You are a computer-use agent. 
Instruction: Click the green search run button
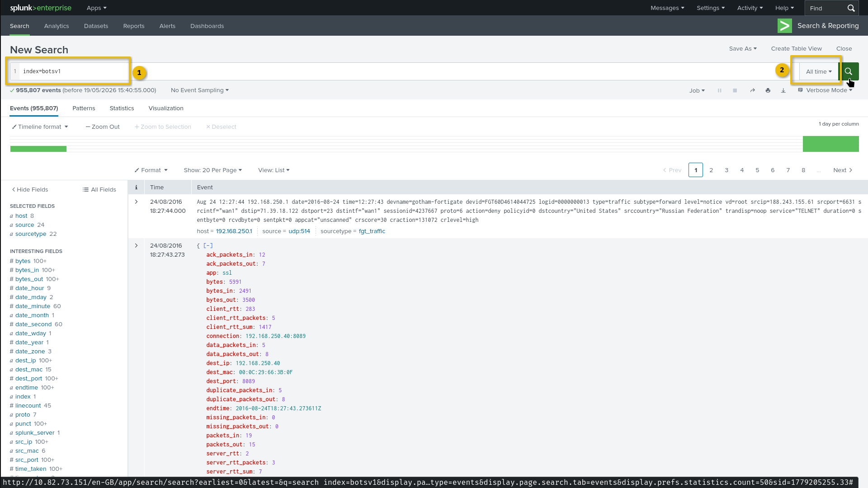click(x=849, y=71)
